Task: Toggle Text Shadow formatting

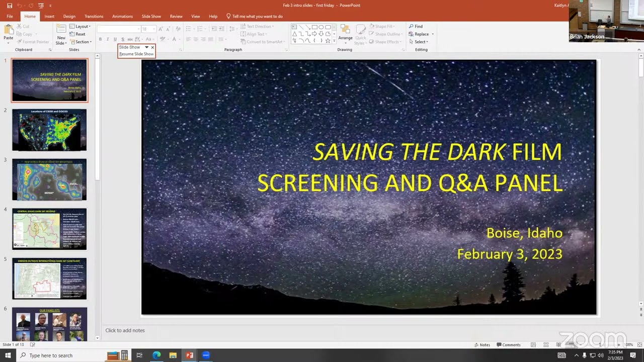Action: [x=123, y=39]
